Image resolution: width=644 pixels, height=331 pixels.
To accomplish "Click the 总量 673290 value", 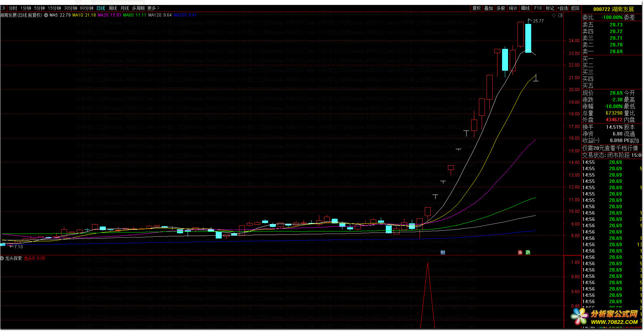I will click(x=614, y=113).
